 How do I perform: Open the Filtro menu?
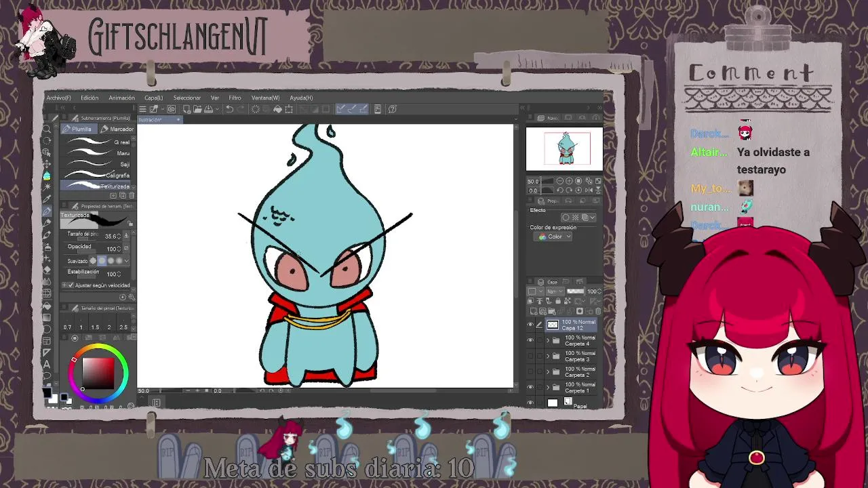235,98
